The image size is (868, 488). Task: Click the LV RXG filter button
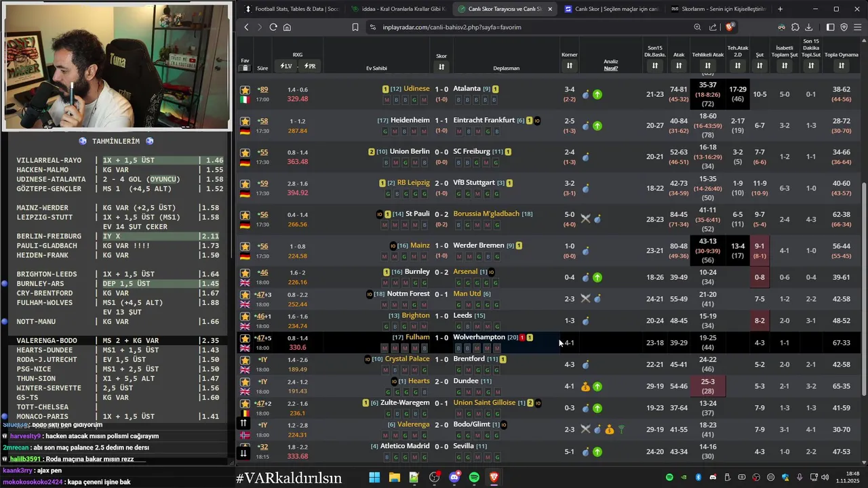tap(285, 66)
